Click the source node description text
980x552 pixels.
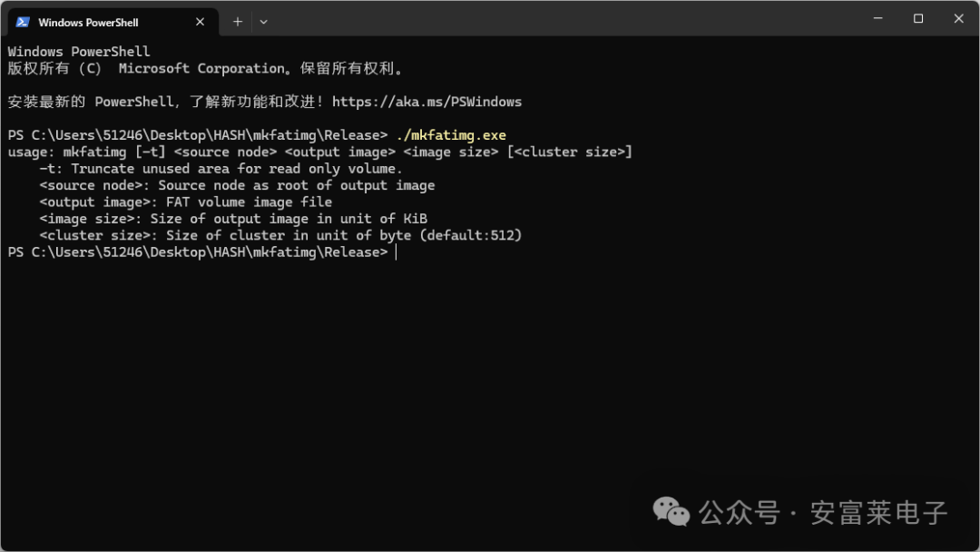(x=236, y=185)
